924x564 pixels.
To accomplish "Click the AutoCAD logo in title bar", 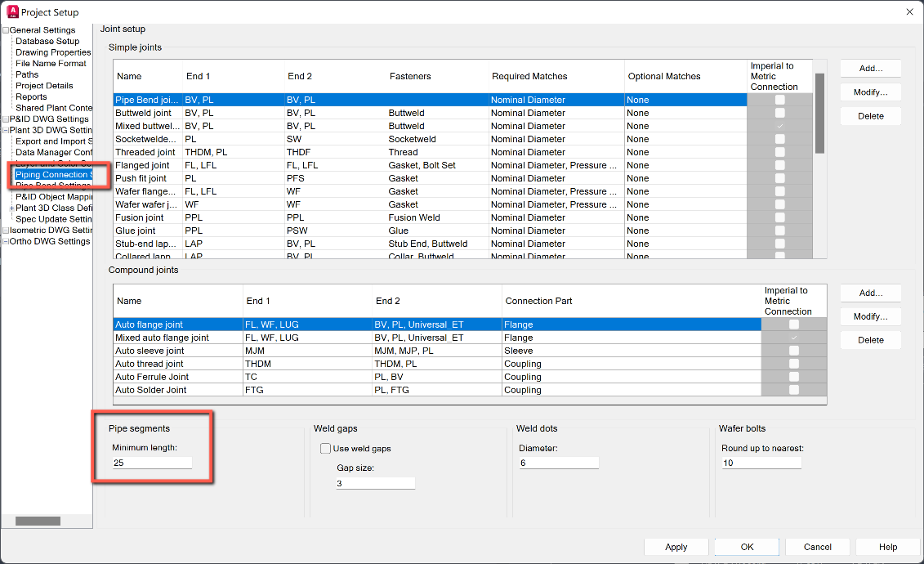I will tap(11, 11).
